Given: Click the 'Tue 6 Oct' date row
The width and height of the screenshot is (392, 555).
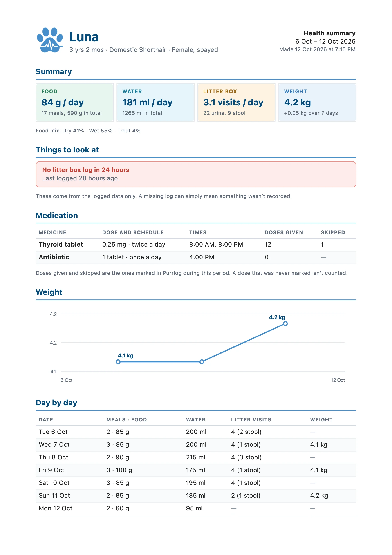Looking at the screenshot, I should 196,432.
